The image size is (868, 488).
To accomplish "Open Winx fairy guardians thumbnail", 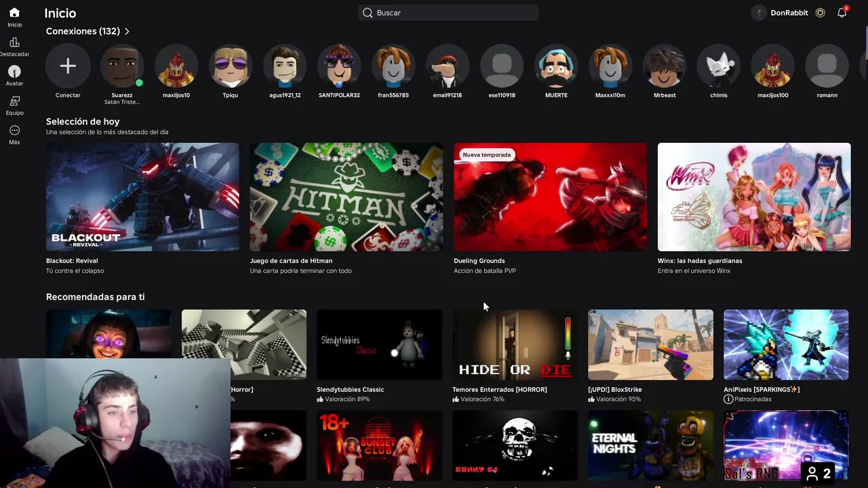I will pyautogui.click(x=754, y=197).
